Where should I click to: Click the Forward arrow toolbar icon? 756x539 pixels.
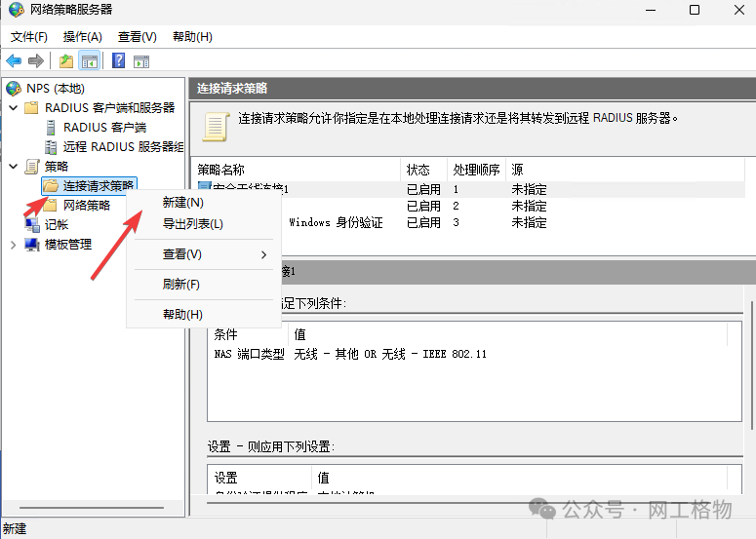(x=36, y=61)
